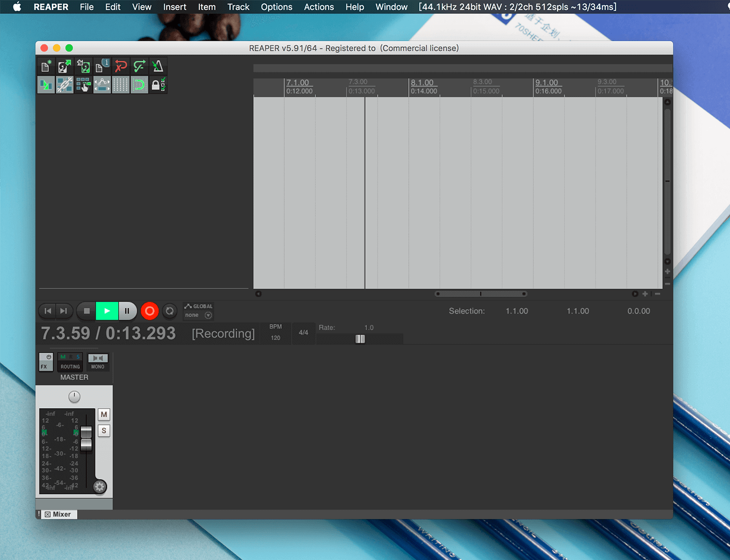Click the master pan knob

coord(74,397)
